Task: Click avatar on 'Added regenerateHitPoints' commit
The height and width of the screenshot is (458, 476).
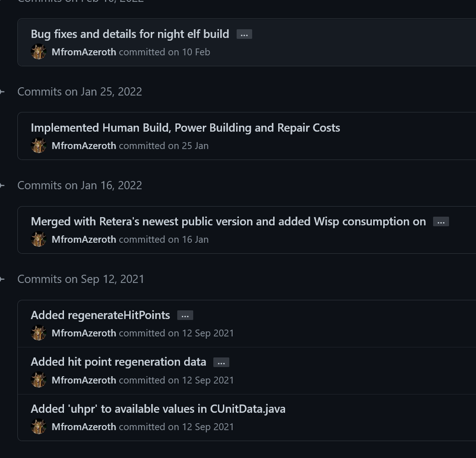Action: (x=38, y=333)
